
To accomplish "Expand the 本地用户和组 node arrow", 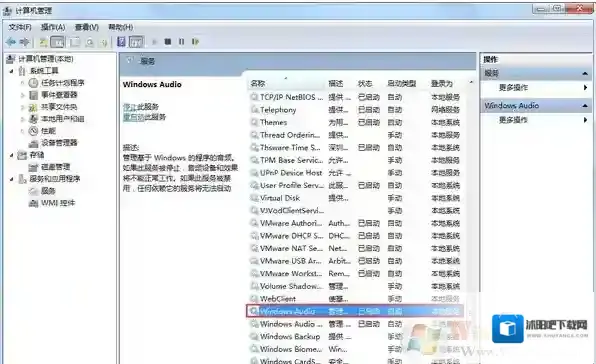I will (22, 119).
